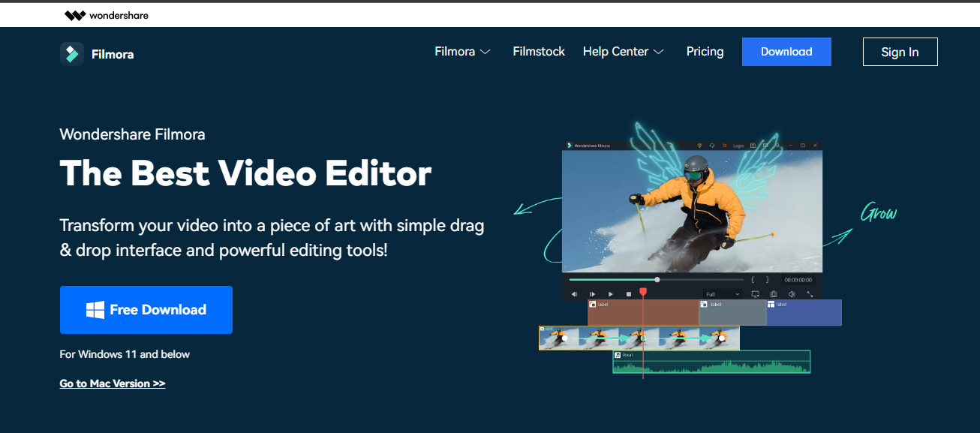Open the Full quality dropdown in preview
Viewport: 980px width, 433px height.
[723, 294]
